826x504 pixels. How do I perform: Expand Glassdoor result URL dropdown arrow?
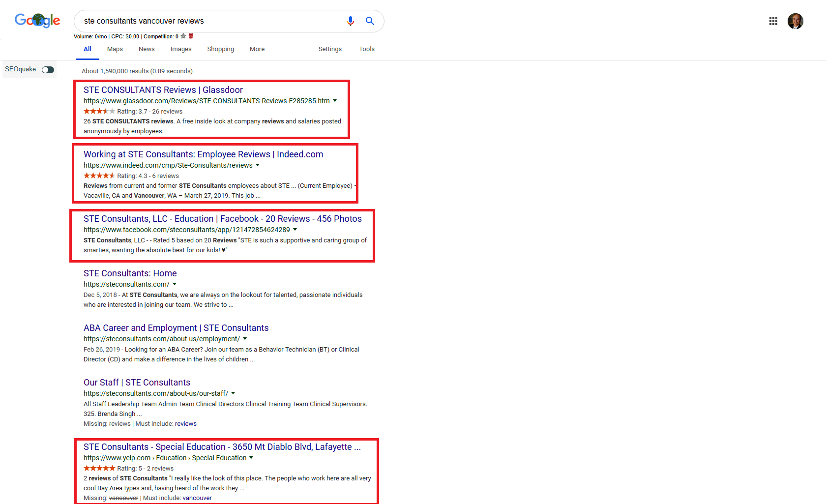pyautogui.click(x=335, y=101)
